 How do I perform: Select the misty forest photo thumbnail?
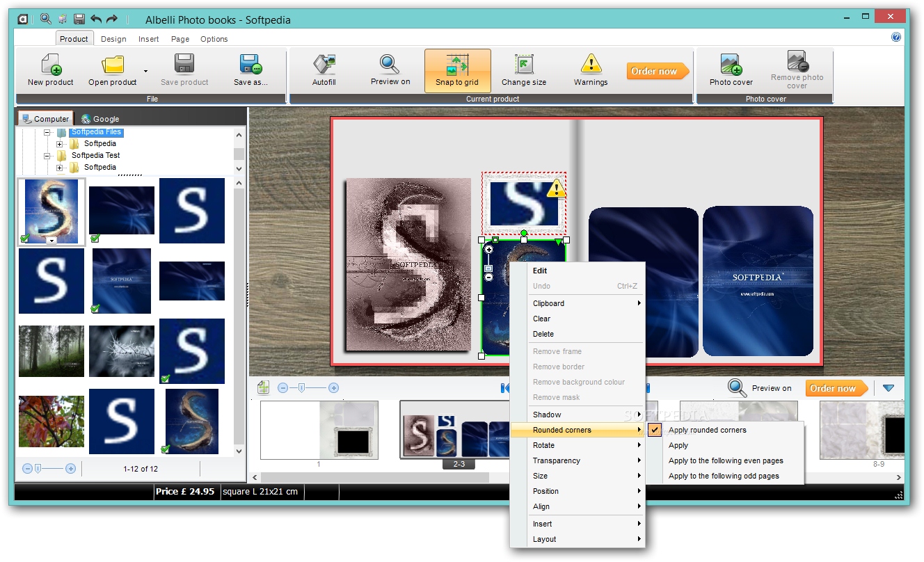51,351
